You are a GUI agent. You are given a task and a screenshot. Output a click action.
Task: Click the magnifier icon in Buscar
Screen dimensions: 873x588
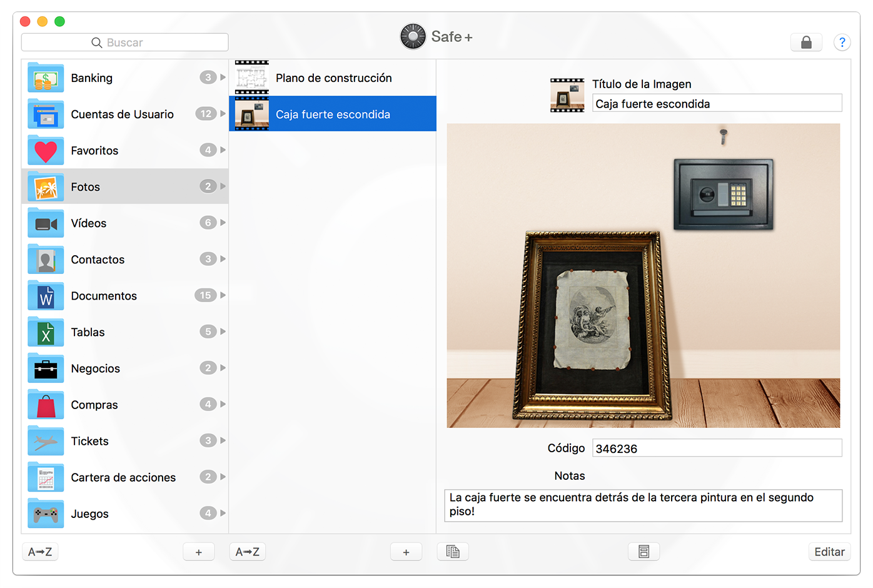[97, 43]
